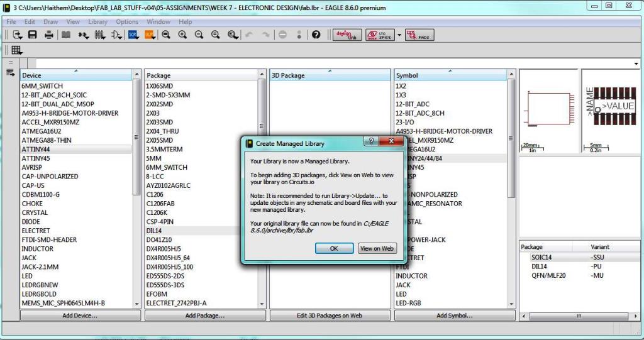
Task: Select the SOIC14 -SSU variant row
Action: click(579, 258)
